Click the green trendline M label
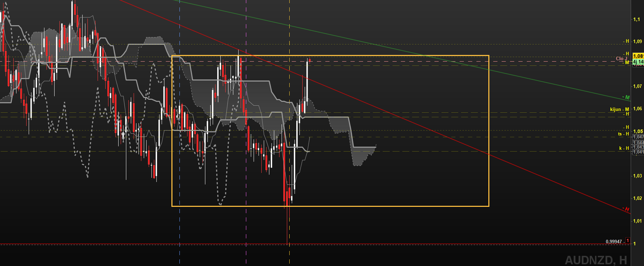 [x=627, y=97]
